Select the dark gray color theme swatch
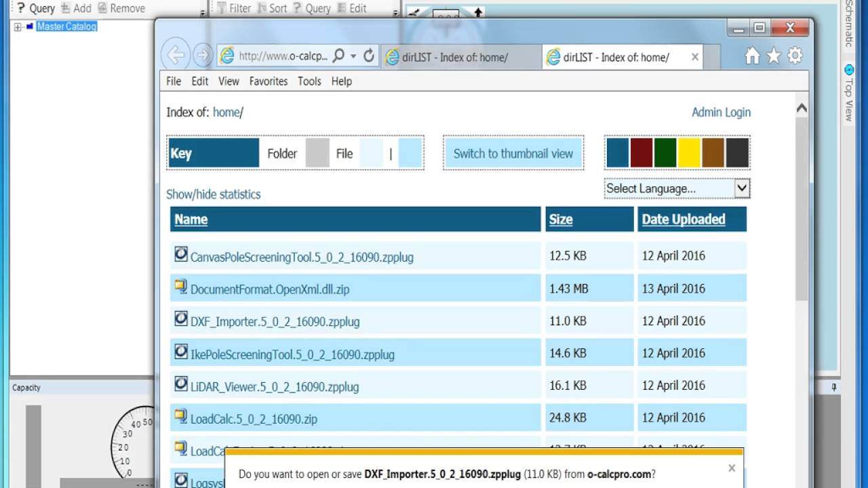The height and width of the screenshot is (488, 868). pyautogui.click(x=737, y=152)
